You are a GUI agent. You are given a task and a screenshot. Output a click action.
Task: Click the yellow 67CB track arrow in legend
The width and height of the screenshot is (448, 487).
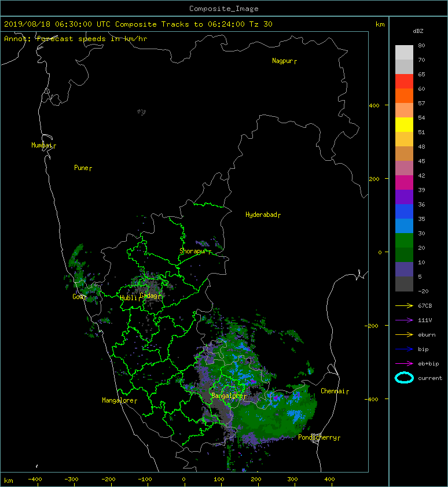404,306
